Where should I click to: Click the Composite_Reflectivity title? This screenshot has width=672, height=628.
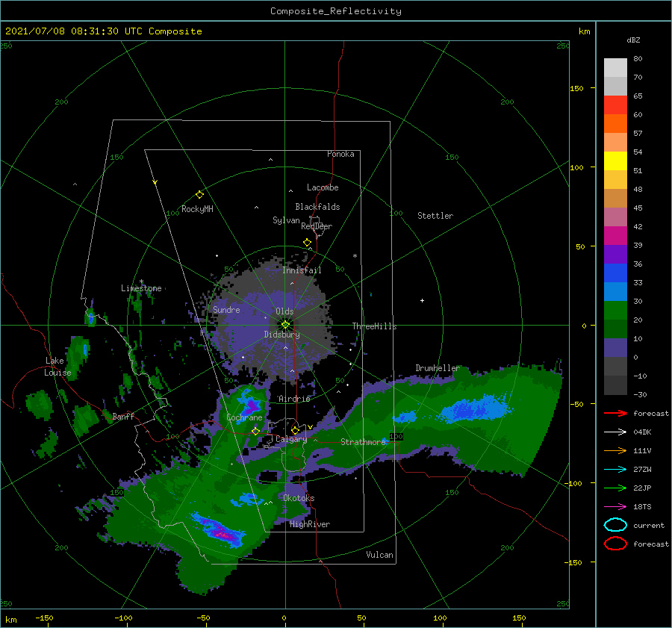tap(336, 11)
